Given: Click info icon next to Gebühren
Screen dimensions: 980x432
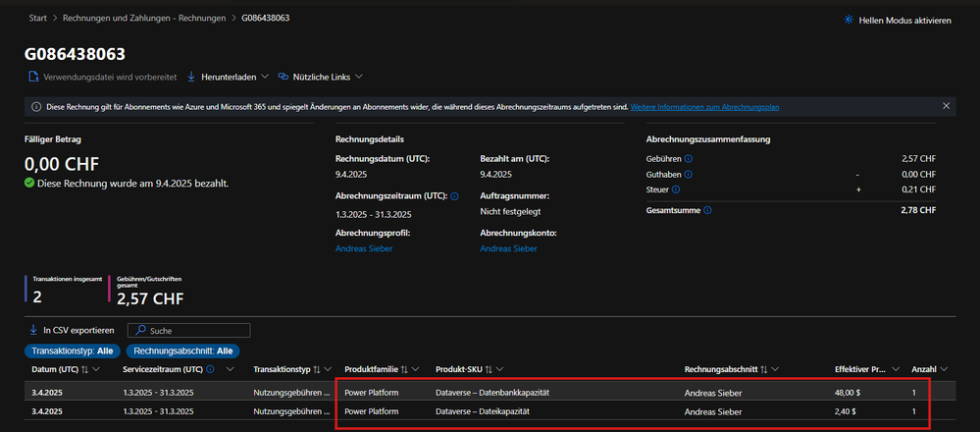Looking at the screenshot, I should [688, 159].
